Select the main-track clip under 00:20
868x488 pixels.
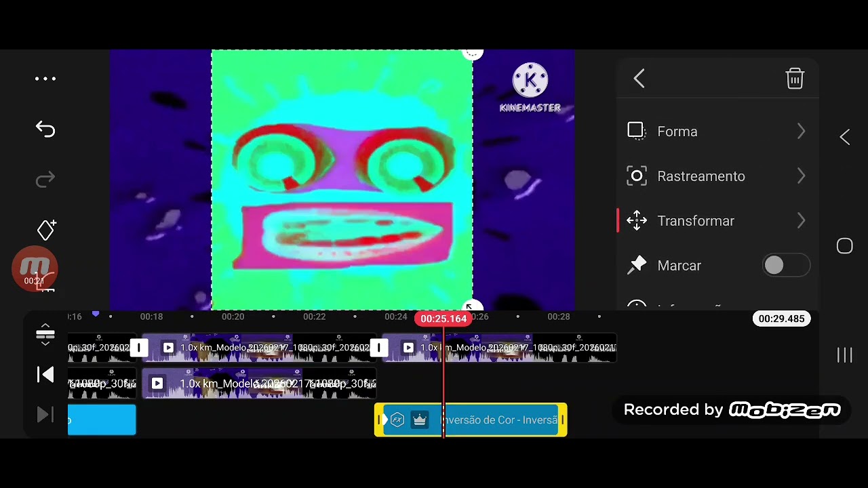259,348
